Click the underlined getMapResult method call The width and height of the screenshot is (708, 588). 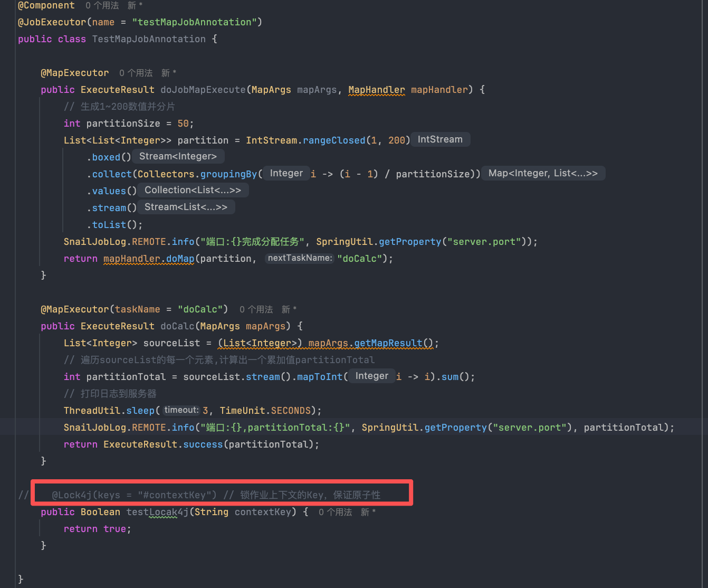click(x=388, y=343)
